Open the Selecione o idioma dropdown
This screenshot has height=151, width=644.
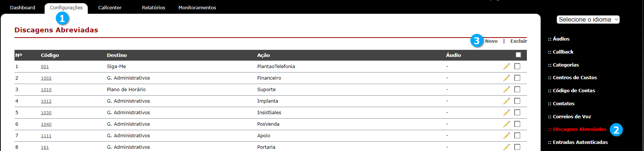click(x=588, y=19)
